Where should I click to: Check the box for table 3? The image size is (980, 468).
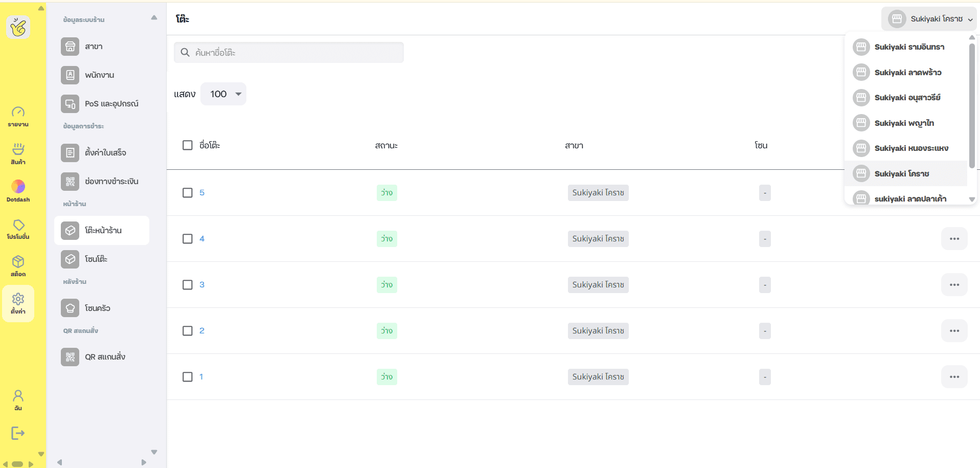[188, 285]
